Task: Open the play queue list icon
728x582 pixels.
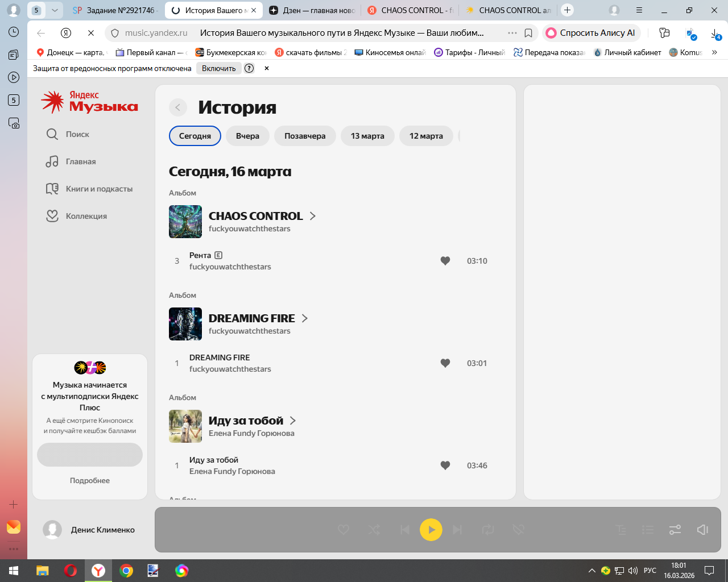Action: click(x=648, y=530)
